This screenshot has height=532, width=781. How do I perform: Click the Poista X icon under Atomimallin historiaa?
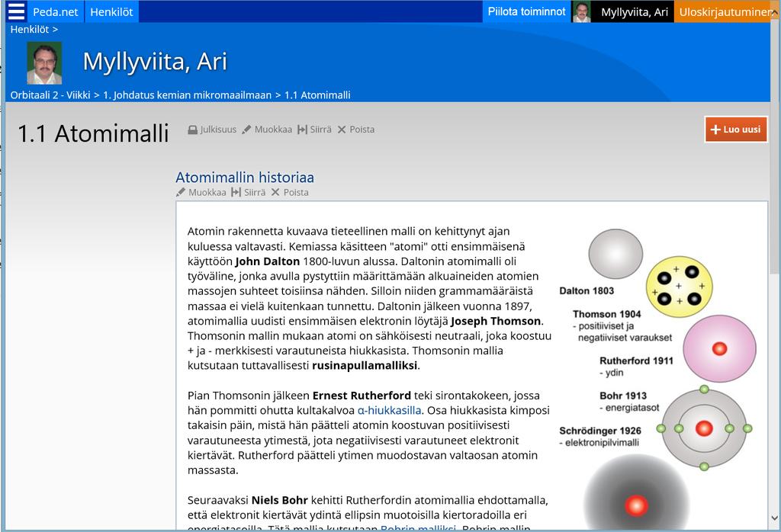[275, 193]
